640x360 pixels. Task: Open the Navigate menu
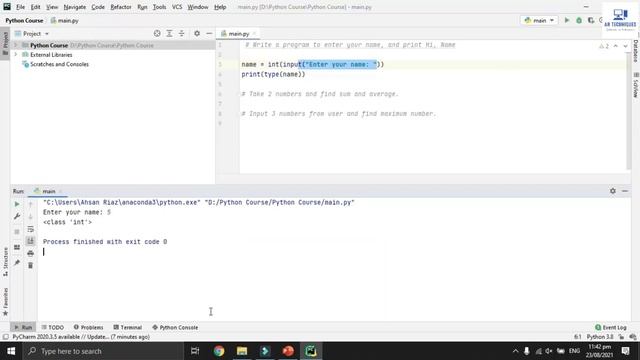[x=75, y=7]
